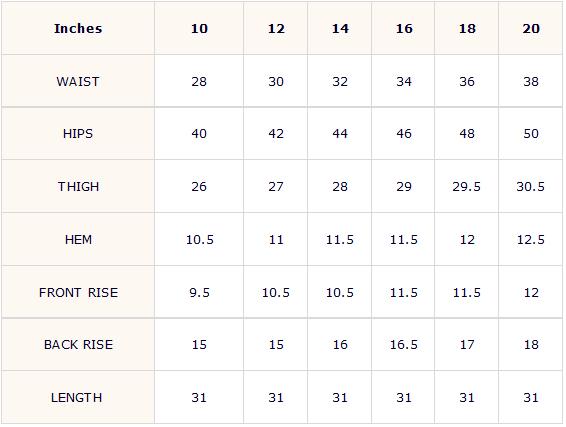Click front rise value 9.5
The width and height of the screenshot is (566, 427).
click(199, 292)
